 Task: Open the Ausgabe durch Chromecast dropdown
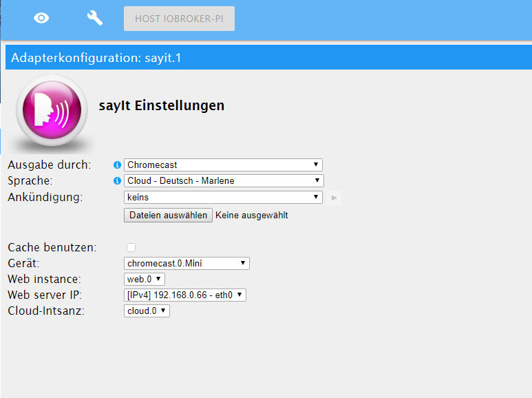pos(223,165)
